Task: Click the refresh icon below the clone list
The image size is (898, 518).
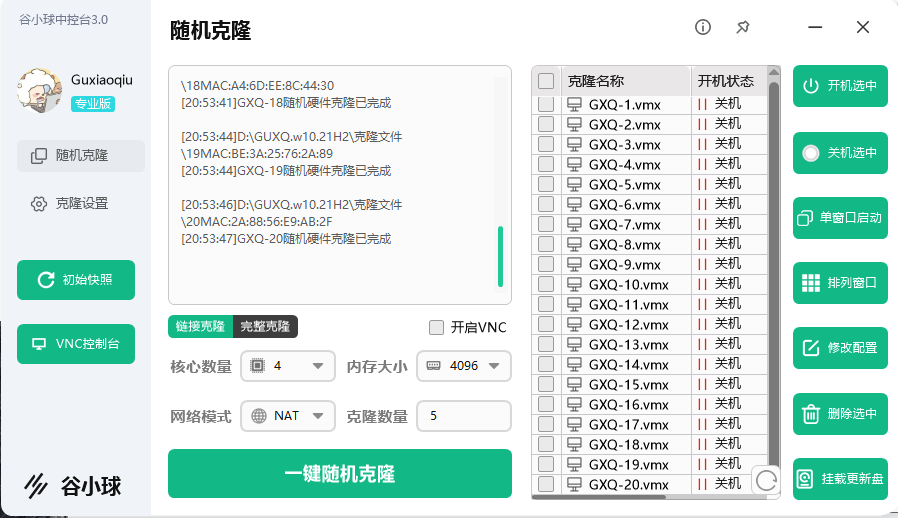Action: [766, 480]
